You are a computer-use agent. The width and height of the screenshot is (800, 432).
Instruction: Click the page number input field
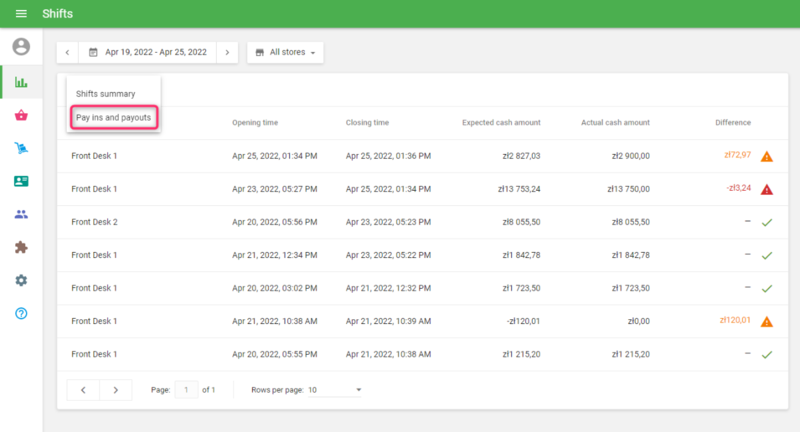(x=185, y=389)
